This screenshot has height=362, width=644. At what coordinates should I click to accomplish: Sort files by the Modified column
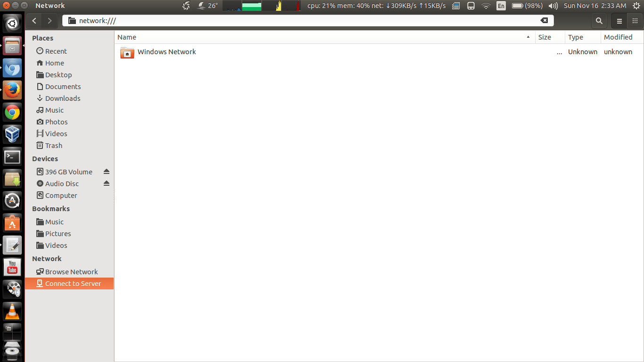point(622,37)
